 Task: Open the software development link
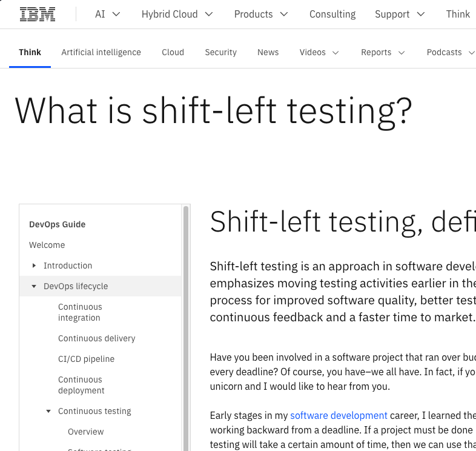[339, 416]
